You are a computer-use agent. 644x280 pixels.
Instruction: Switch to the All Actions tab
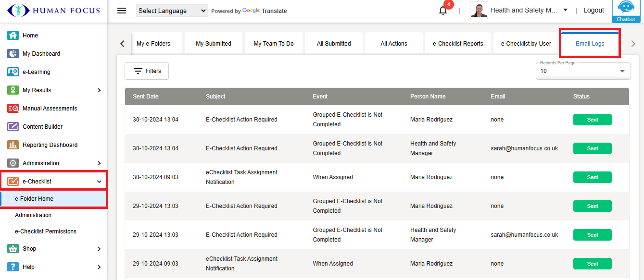click(393, 44)
